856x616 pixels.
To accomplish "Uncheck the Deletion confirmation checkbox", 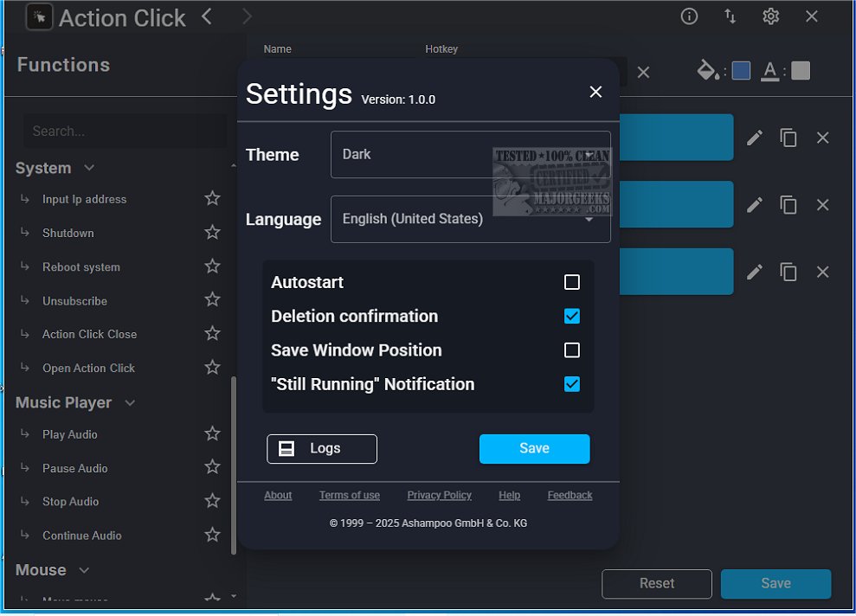I will (571, 316).
